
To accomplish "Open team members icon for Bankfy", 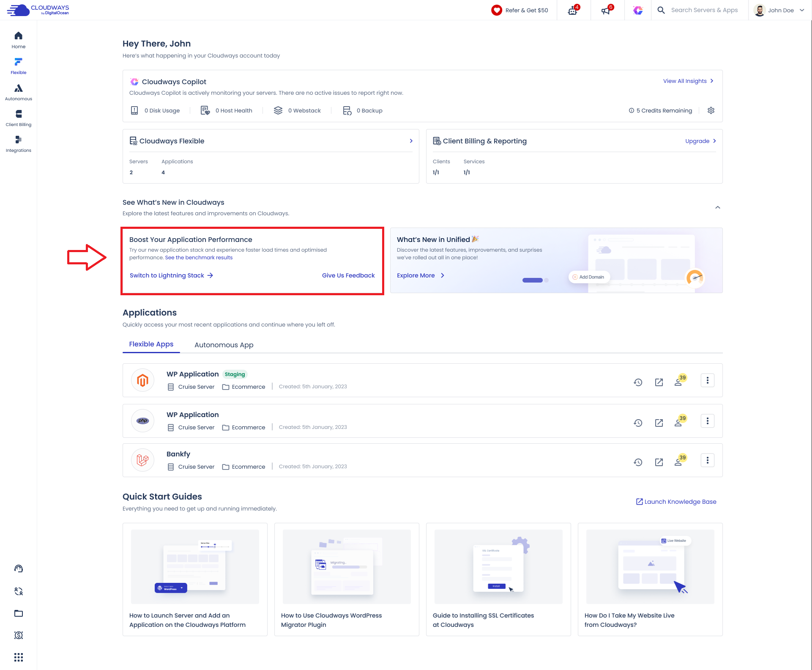I will (680, 460).
